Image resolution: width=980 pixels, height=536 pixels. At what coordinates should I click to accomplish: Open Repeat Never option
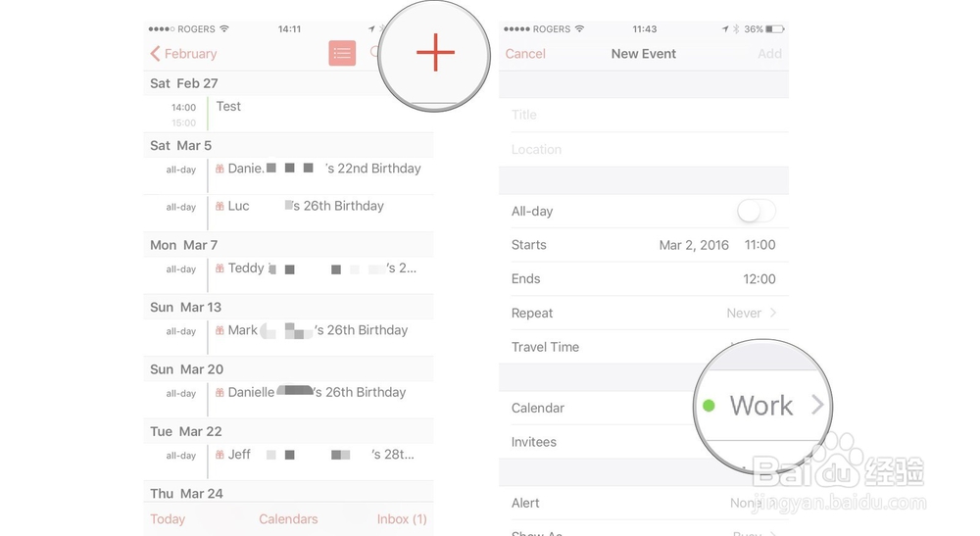(644, 313)
